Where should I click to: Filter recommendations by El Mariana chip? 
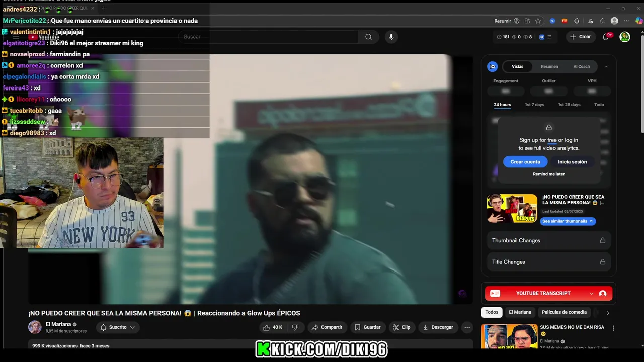[520, 312]
